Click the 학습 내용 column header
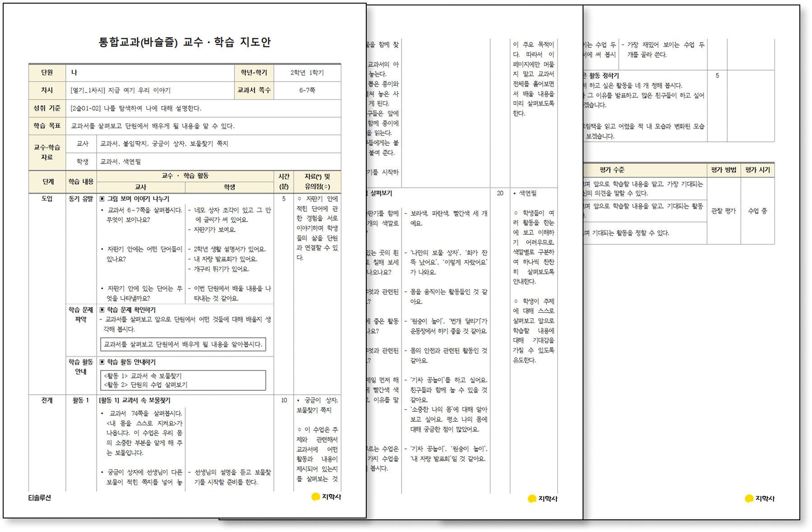812x532 pixels. [x=81, y=182]
